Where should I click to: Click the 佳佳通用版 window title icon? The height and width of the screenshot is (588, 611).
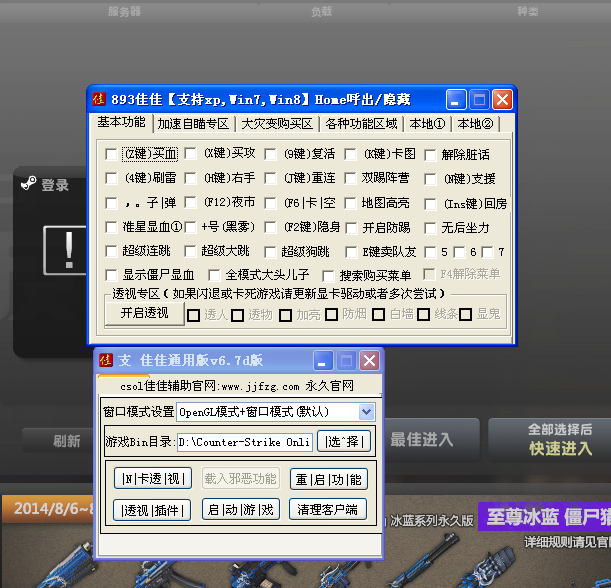[x=105, y=360]
